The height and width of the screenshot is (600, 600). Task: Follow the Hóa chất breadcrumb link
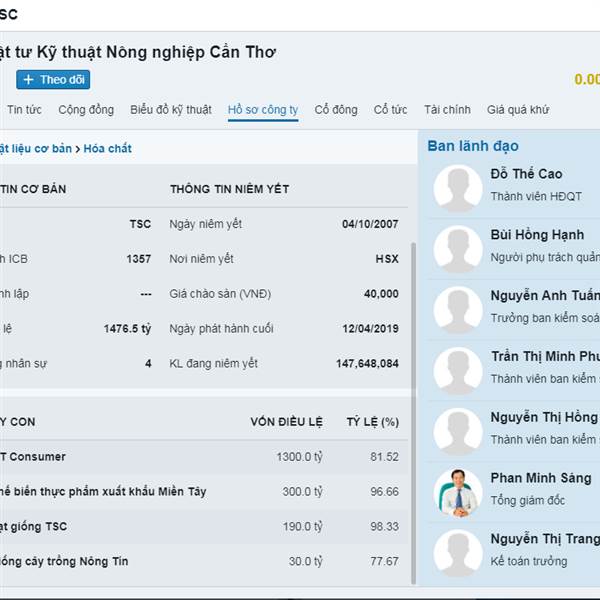coord(108,148)
